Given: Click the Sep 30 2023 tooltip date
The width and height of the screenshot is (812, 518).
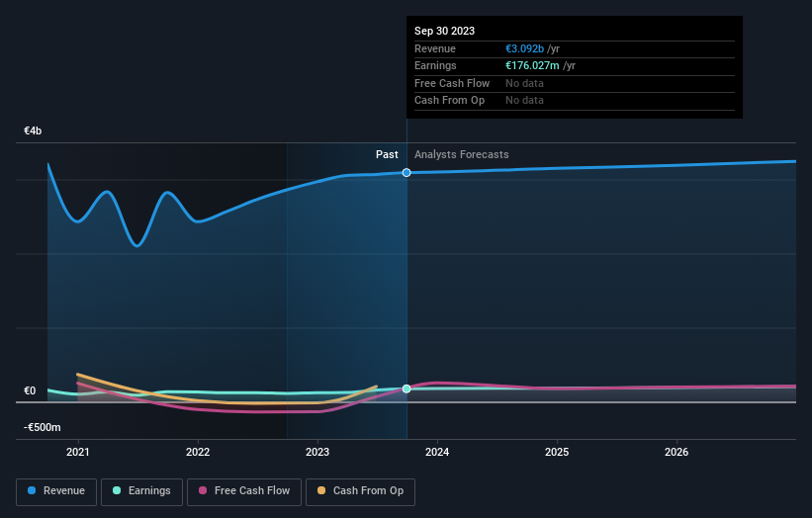Looking at the screenshot, I should point(444,31).
